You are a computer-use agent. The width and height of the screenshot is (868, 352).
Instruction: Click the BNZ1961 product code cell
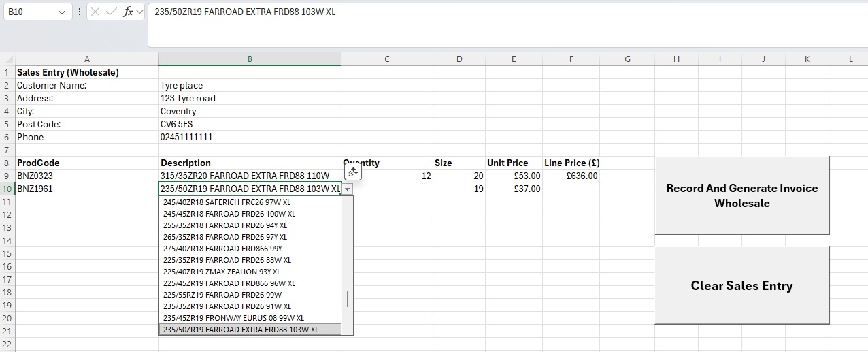[86, 189]
